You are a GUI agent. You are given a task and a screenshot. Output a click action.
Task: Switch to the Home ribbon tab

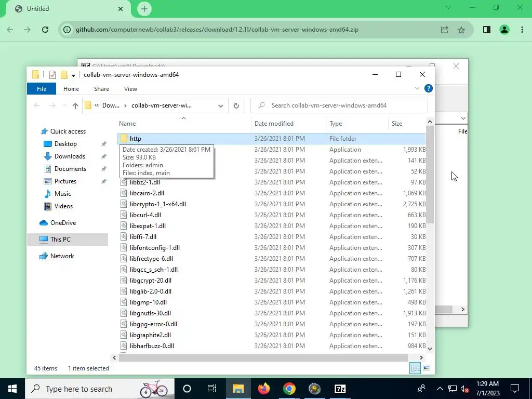point(71,89)
